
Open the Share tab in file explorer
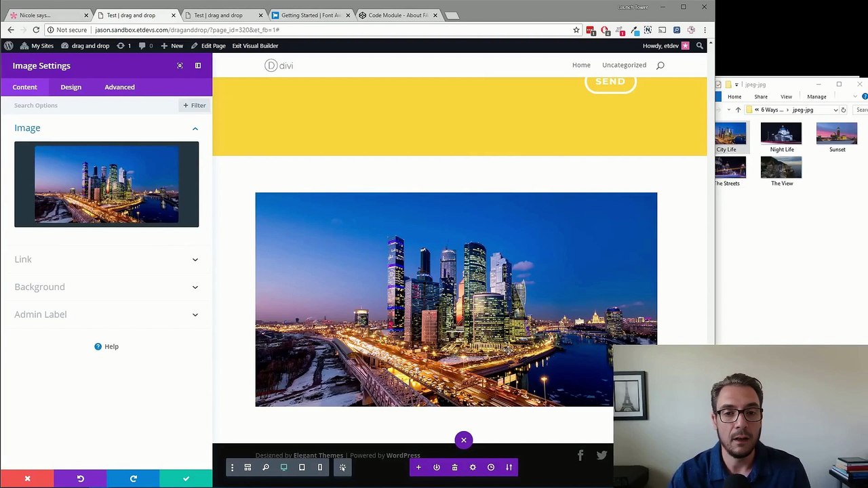761,97
